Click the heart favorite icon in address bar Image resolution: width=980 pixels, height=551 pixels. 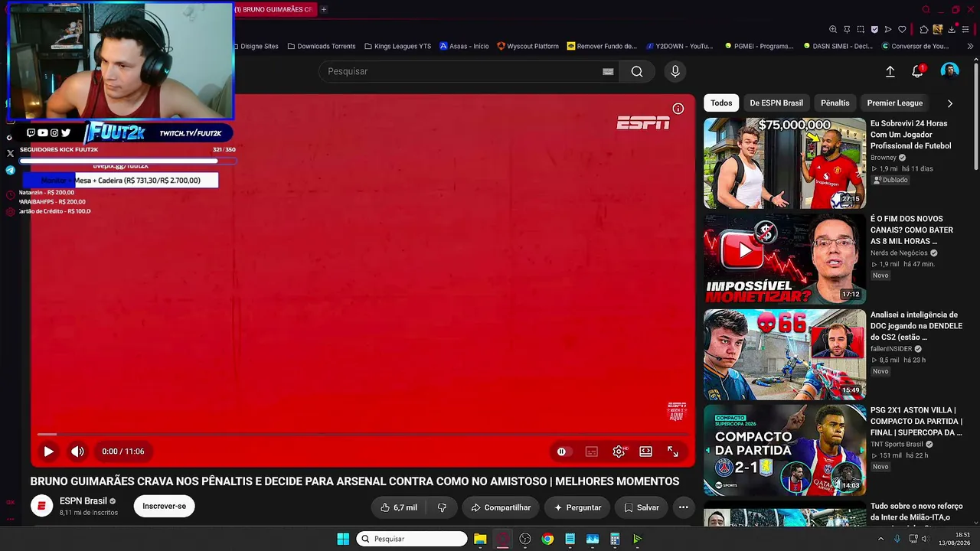coord(902,29)
